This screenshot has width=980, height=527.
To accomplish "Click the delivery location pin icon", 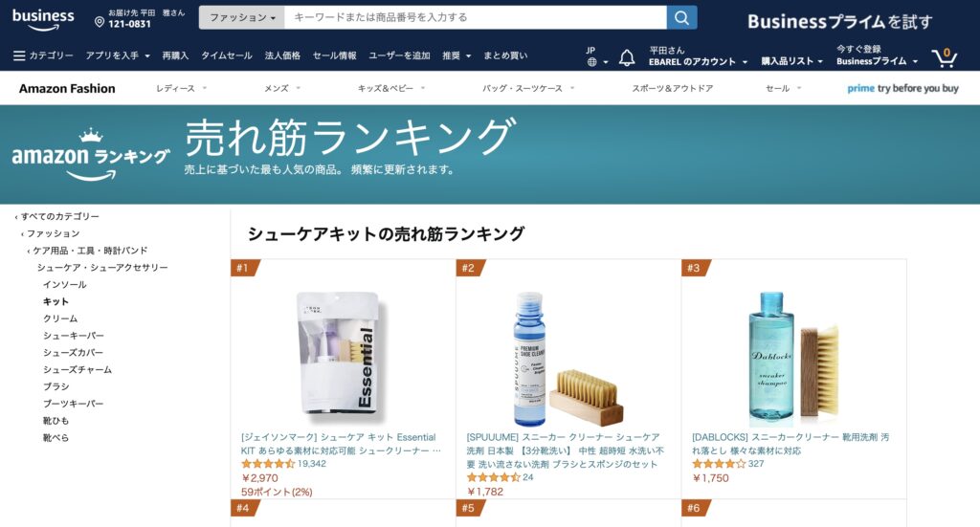I will coord(100,23).
